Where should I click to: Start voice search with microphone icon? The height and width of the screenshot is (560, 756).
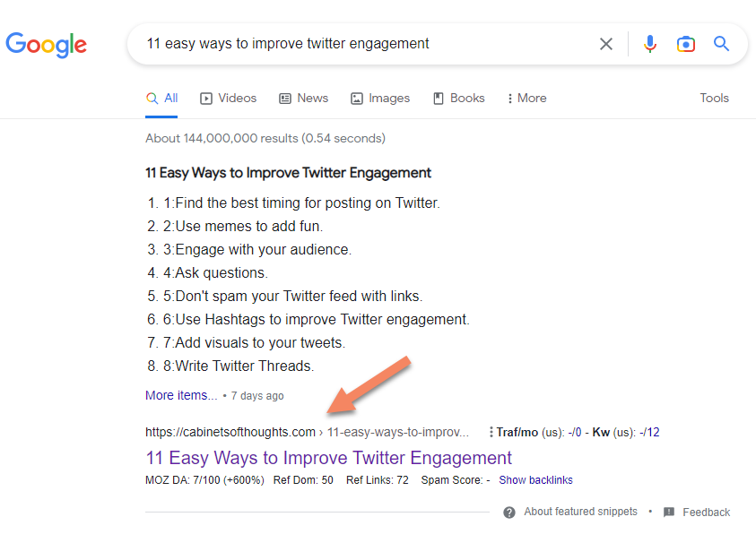(x=650, y=44)
